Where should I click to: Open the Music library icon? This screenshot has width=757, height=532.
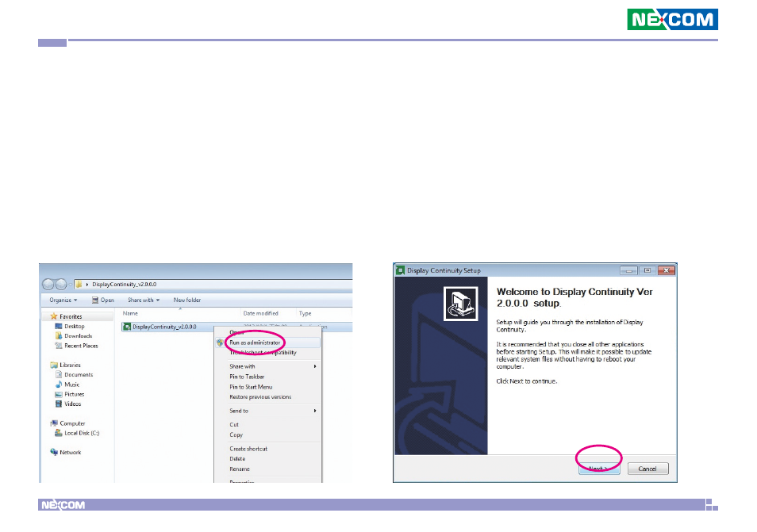click(x=59, y=385)
